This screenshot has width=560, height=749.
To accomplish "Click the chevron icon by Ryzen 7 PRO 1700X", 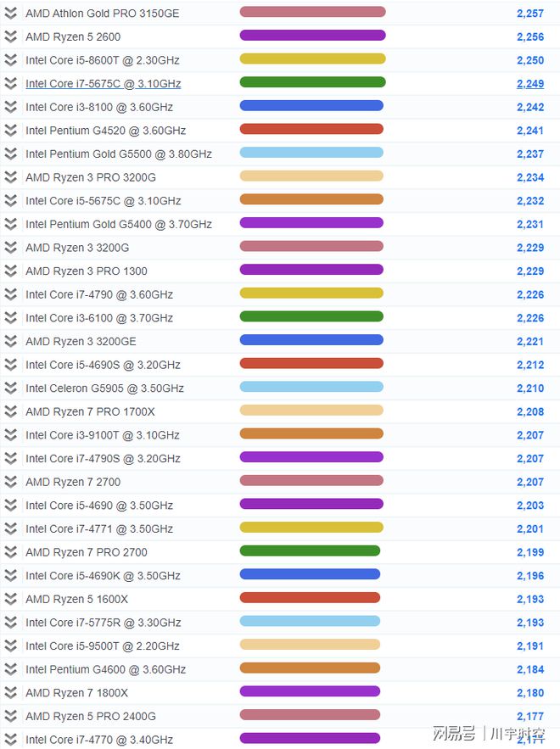I will click(10, 411).
